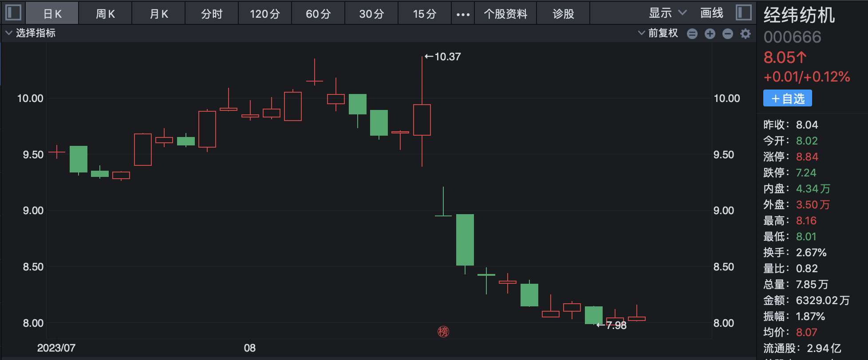The width and height of the screenshot is (868, 360).
Task: Toggle the left sidebar panel icon
Action: 13,12
